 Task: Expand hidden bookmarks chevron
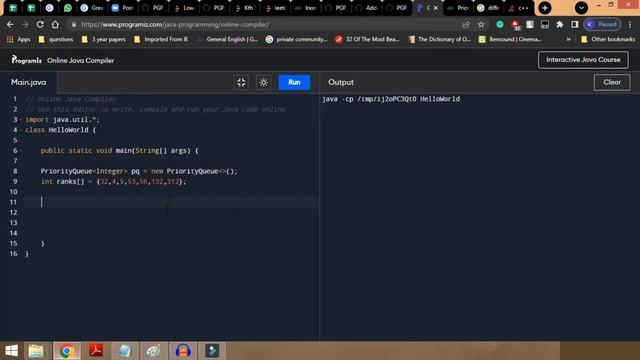tap(569, 39)
